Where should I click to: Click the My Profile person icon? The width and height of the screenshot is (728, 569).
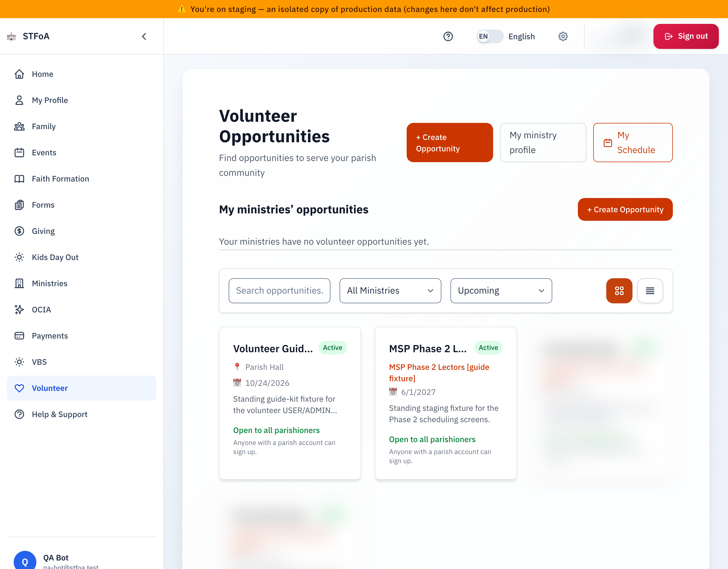[19, 100]
